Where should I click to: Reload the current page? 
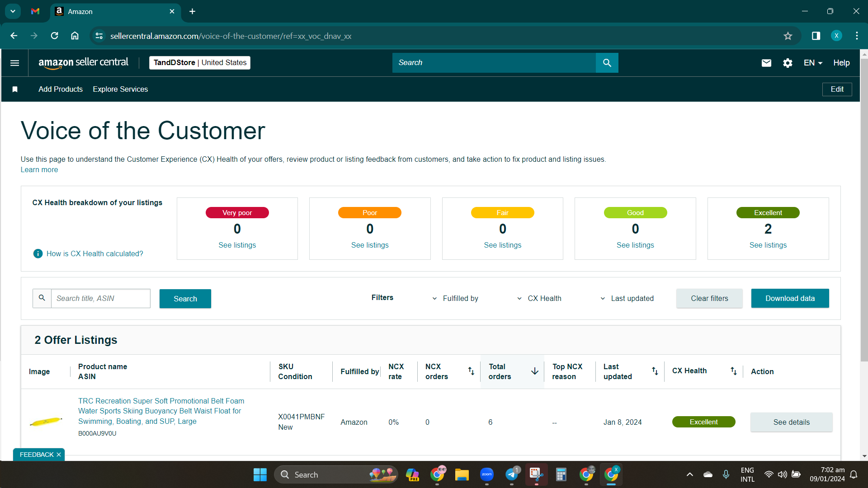54,36
